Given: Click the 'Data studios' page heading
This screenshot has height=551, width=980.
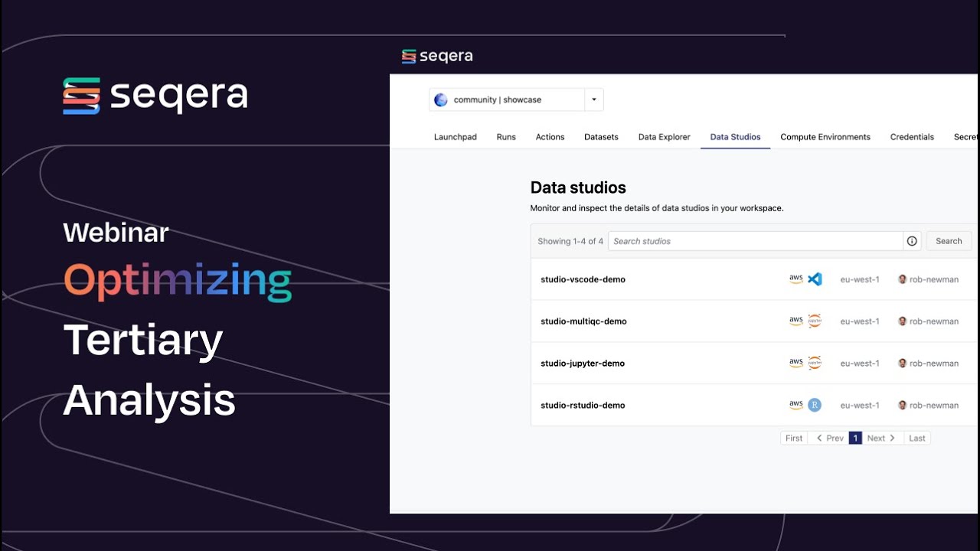Looking at the screenshot, I should click(x=578, y=187).
